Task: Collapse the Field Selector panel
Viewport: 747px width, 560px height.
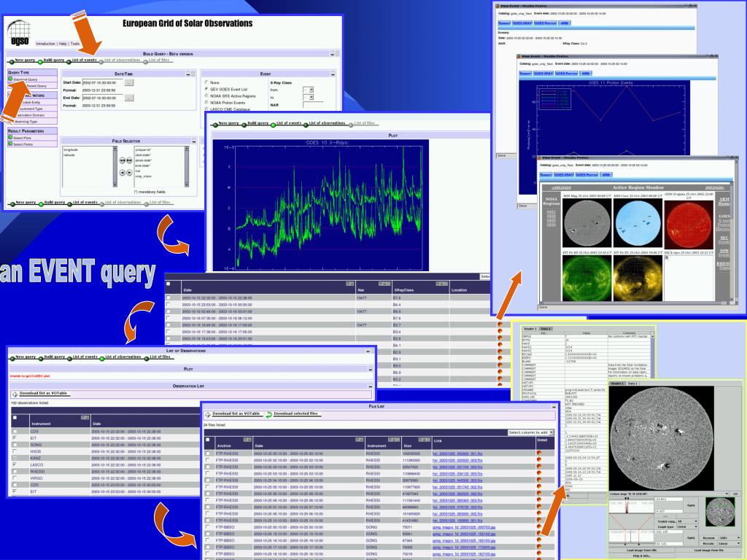Action: pyautogui.click(x=194, y=141)
